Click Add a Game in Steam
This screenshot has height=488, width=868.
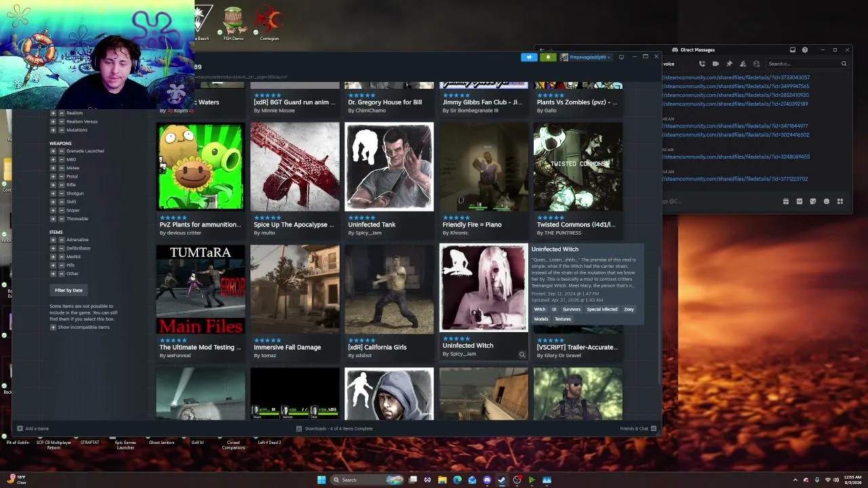coord(33,428)
